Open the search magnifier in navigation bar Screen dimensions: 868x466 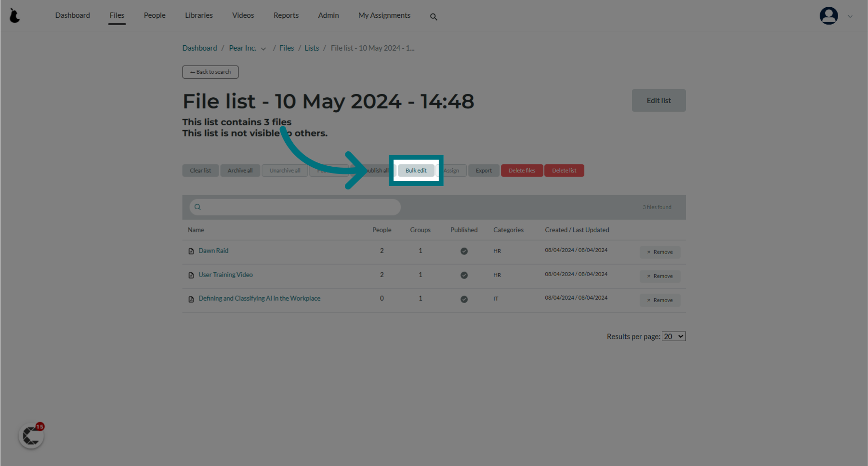(x=434, y=17)
